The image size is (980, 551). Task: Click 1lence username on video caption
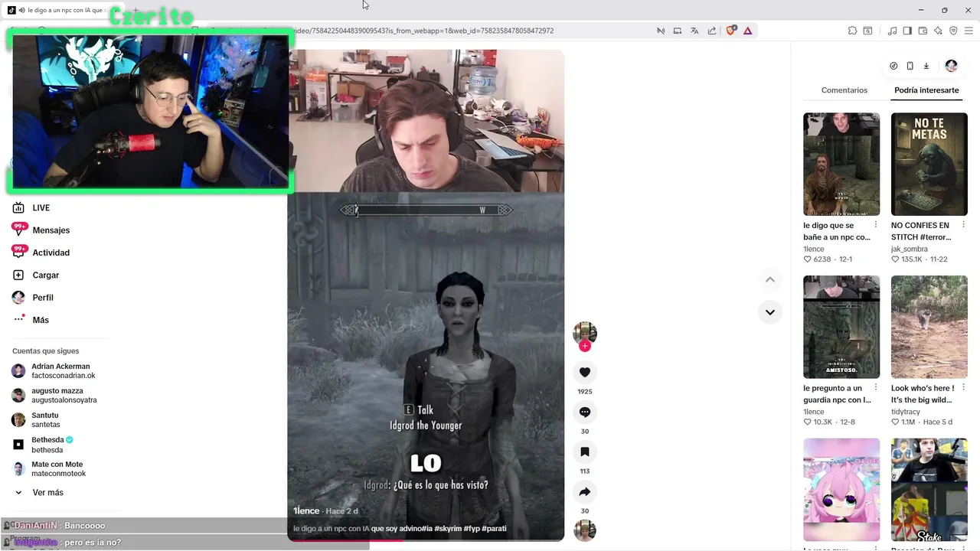(306, 510)
